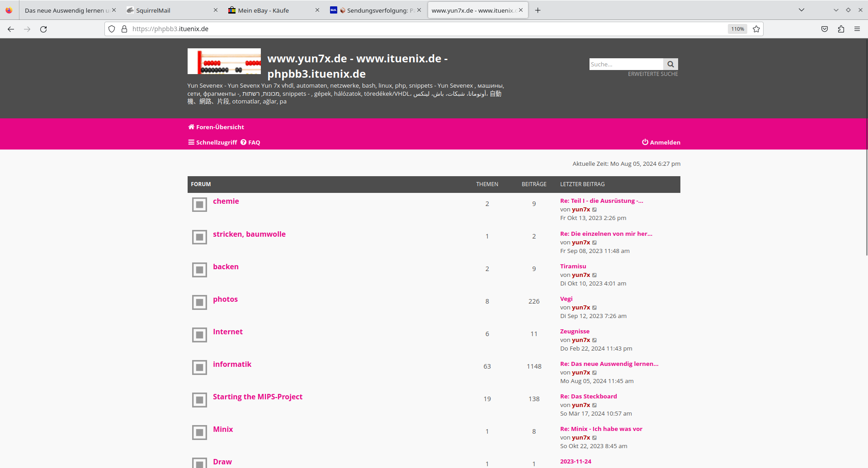This screenshot has width=868, height=468.
Task: Open Starting the MIPS-Project forum
Action: [x=258, y=397]
